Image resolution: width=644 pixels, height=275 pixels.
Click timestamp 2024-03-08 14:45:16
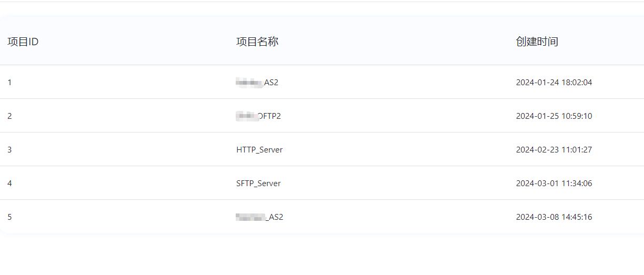coord(554,217)
